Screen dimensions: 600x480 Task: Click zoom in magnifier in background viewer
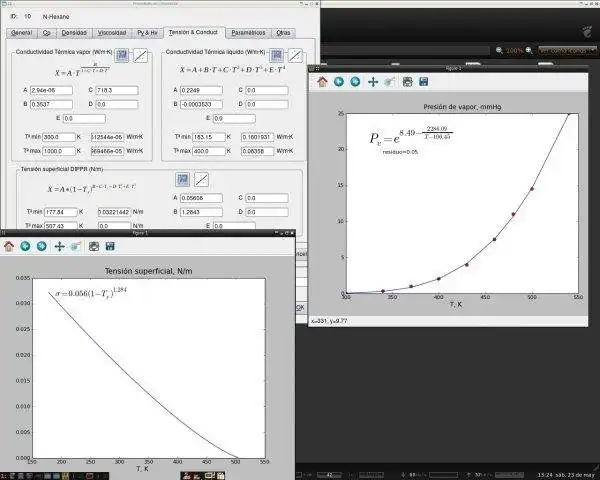click(528, 50)
